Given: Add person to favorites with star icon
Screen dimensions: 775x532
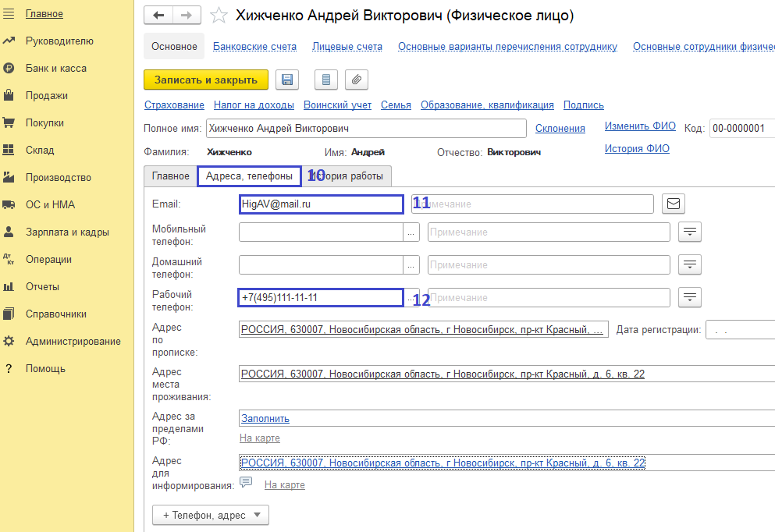Looking at the screenshot, I should (219, 16).
